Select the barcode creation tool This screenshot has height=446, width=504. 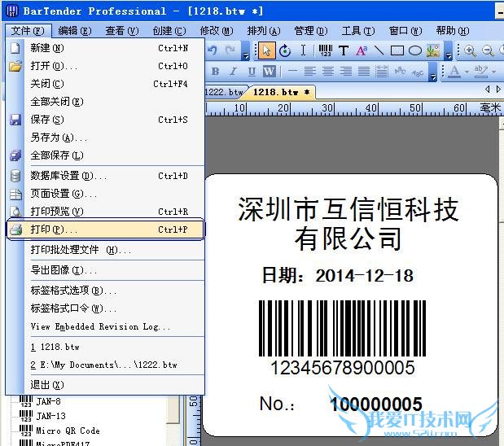click(326, 50)
